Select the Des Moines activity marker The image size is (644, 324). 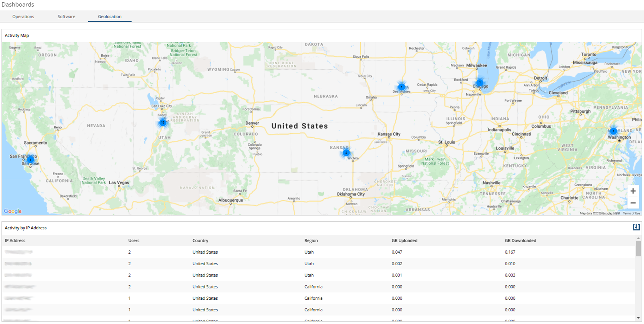(401, 87)
